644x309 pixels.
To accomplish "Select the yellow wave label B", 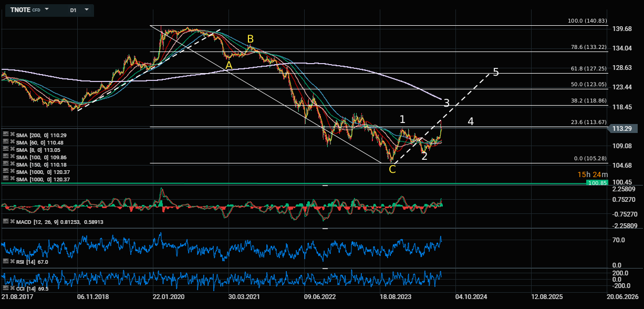I will (x=251, y=39).
